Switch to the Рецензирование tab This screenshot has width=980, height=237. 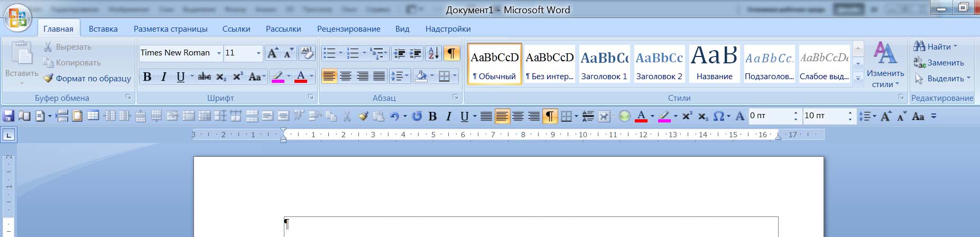coord(349,29)
